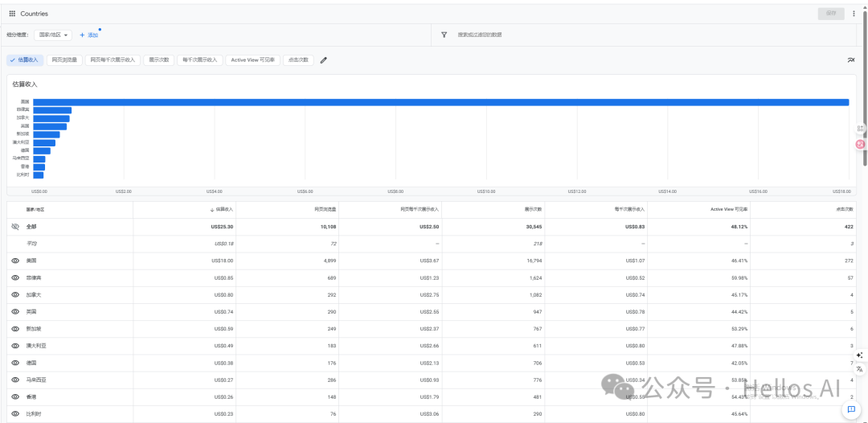The height and width of the screenshot is (423, 868).
Task: Click the sparkle assistant icon on right
Action: [x=859, y=355]
